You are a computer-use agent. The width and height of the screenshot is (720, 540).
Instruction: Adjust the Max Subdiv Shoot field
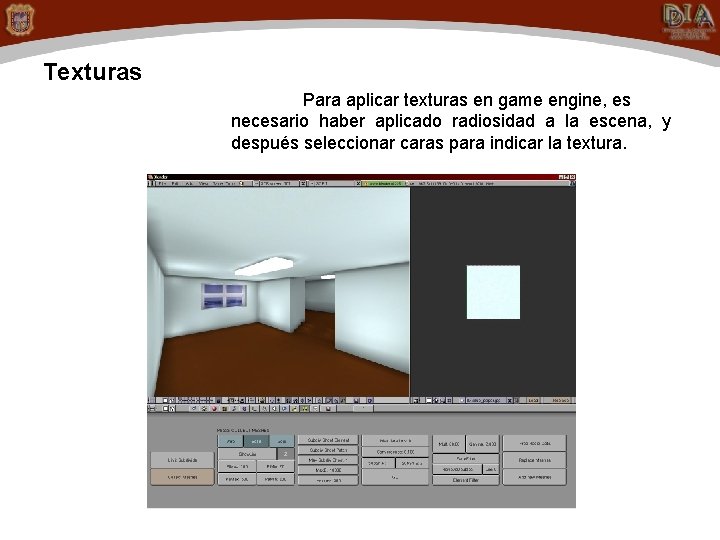click(328, 460)
